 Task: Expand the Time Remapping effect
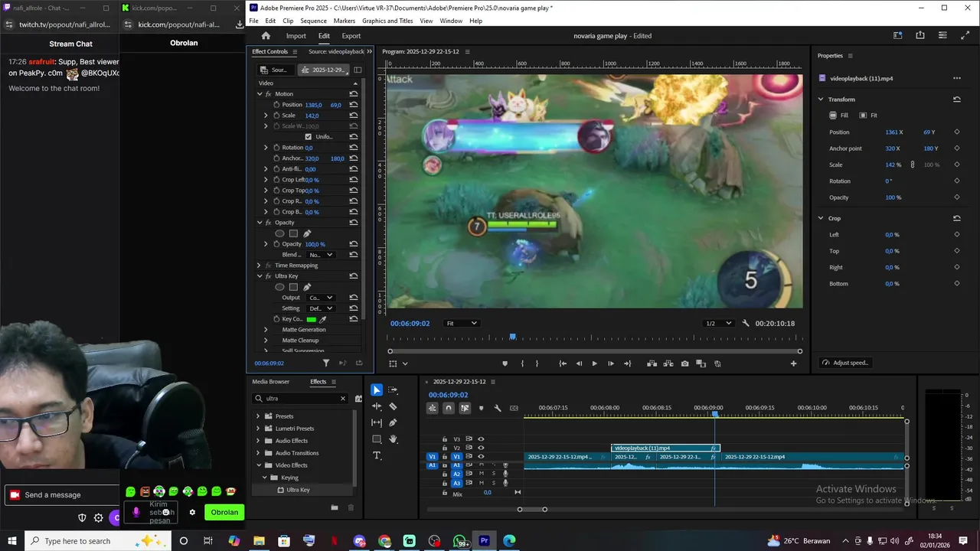click(260, 266)
